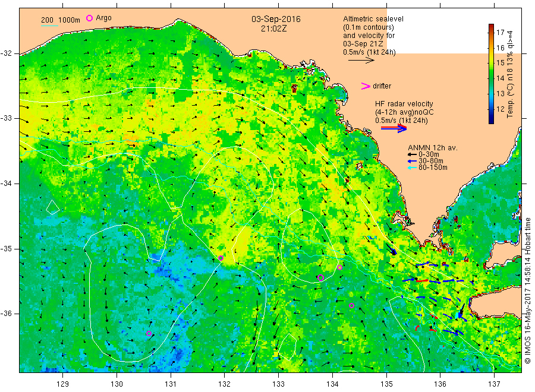Click the '(0.1m contours)' legend line

point(369,27)
